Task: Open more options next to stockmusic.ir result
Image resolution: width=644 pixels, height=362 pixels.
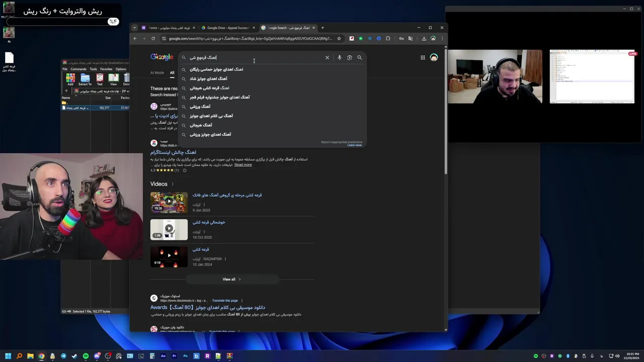Action: click(x=242, y=301)
